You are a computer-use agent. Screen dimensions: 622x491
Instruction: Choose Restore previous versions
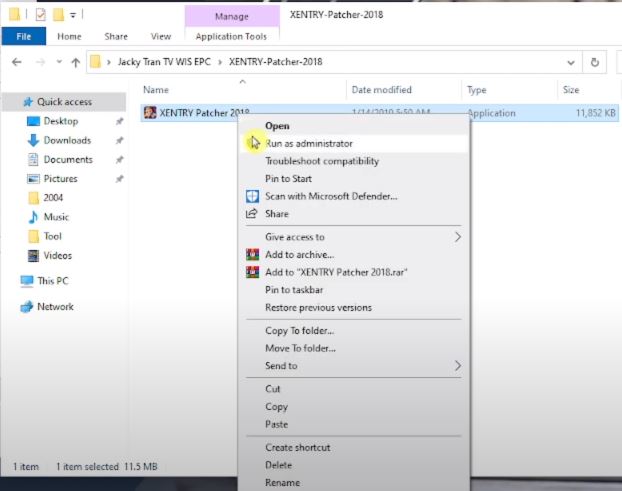pos(353,308)
